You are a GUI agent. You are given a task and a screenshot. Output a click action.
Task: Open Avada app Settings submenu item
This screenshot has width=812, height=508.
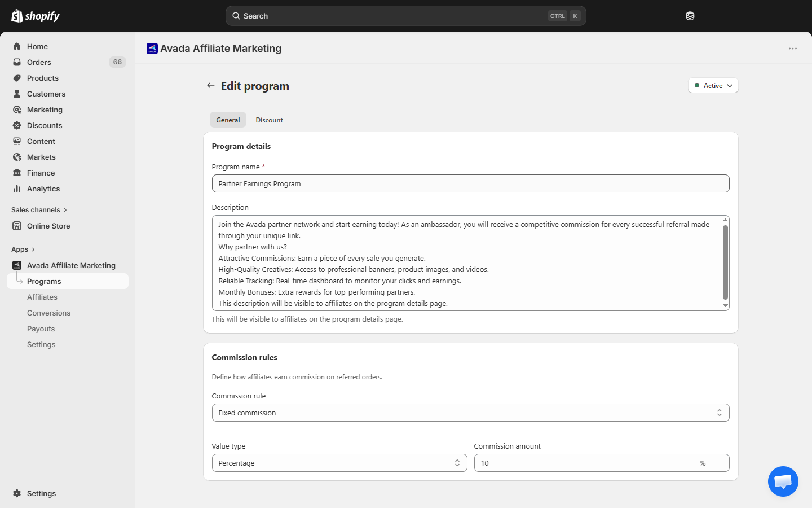[41, 344]
